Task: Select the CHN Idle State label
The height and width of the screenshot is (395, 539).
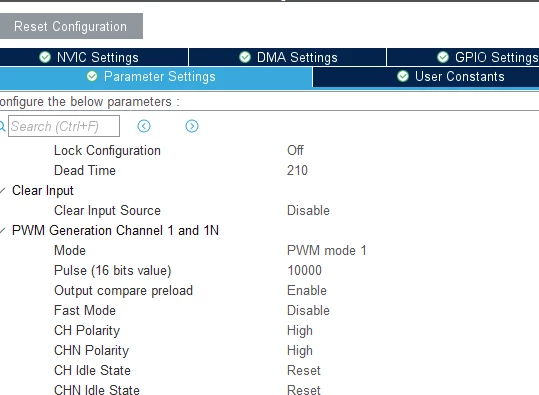Action: point(97,390)
